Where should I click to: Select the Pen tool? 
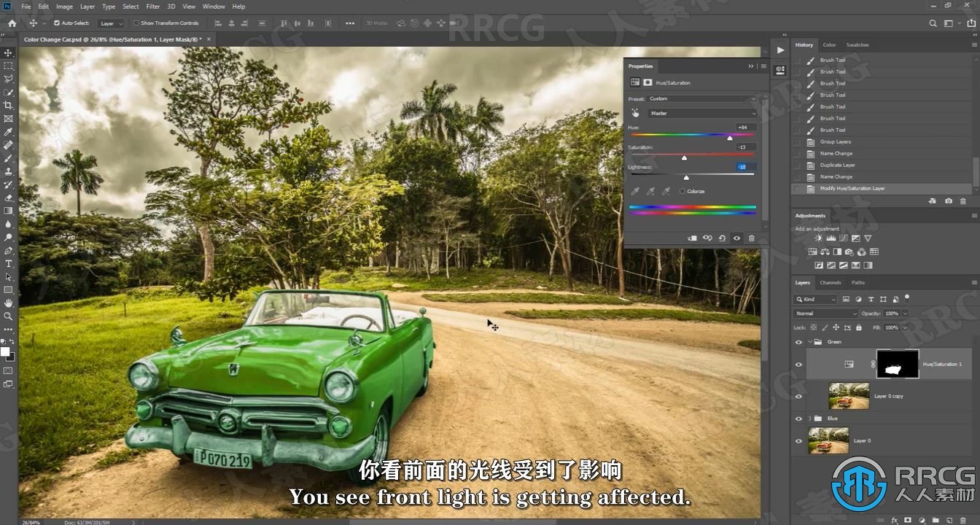coord(8,250)
